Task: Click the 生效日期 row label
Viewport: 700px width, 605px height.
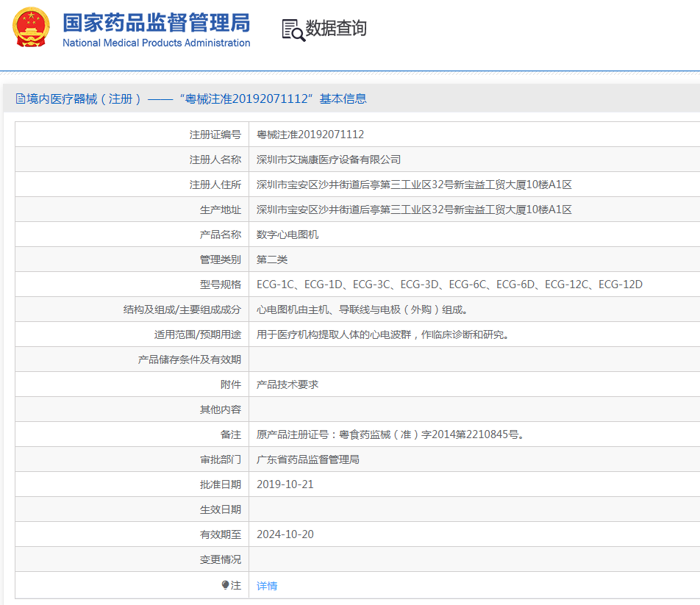Action: pos(221,509)
